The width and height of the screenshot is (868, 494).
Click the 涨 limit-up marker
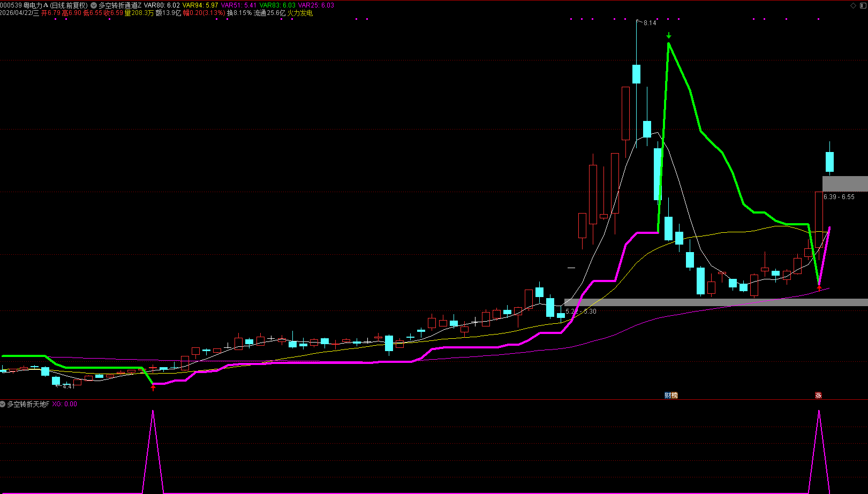pyautogui.click(x=818, y=396)
